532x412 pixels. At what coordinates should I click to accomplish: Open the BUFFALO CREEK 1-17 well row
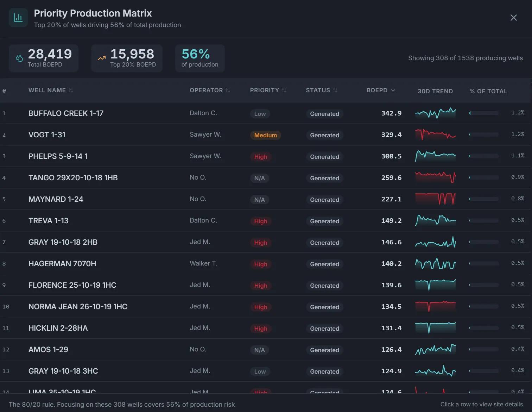pos(266,113)
